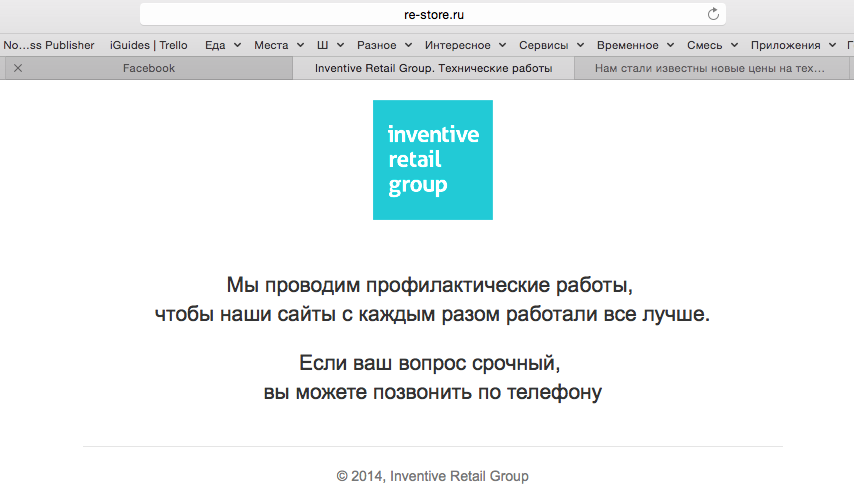
Task: Close the Facebook tab
Action: tap(18, 68)
